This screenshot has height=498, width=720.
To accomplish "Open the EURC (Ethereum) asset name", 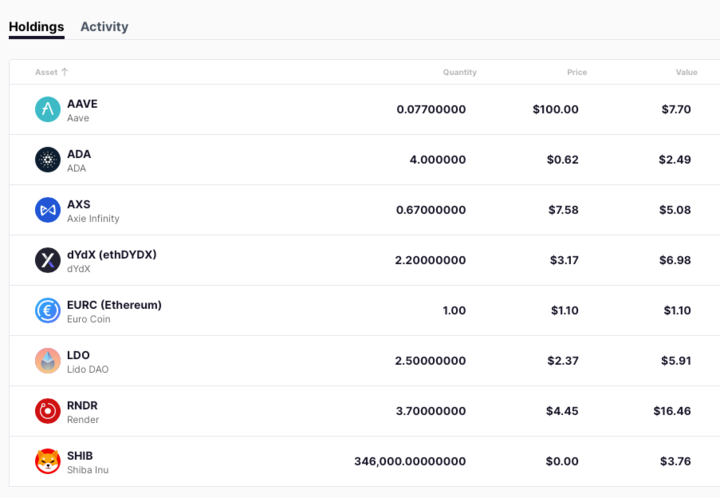I will point(114,305).
